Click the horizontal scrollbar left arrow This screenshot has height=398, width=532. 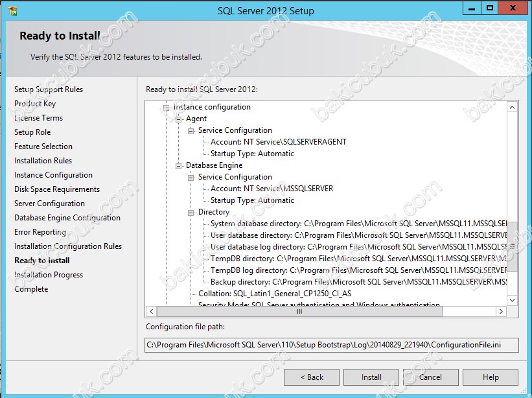click(152, 312)
